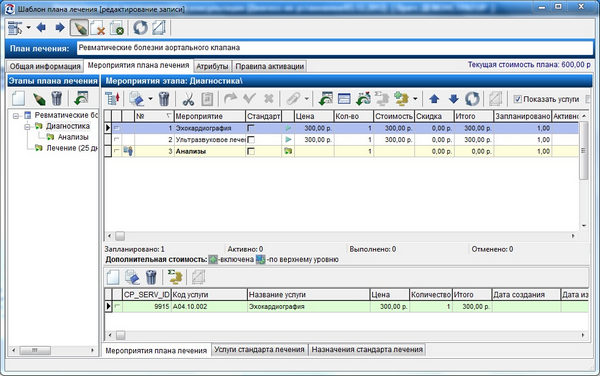Open dropdown next to copy-edit activities icon

[150, 99]
